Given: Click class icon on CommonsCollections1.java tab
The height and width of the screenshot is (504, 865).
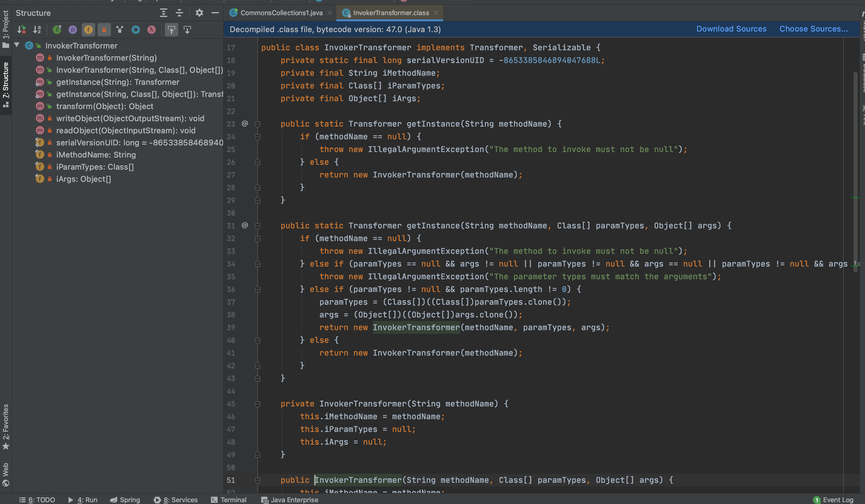Looking at the screenshot, I should [233, 13].
